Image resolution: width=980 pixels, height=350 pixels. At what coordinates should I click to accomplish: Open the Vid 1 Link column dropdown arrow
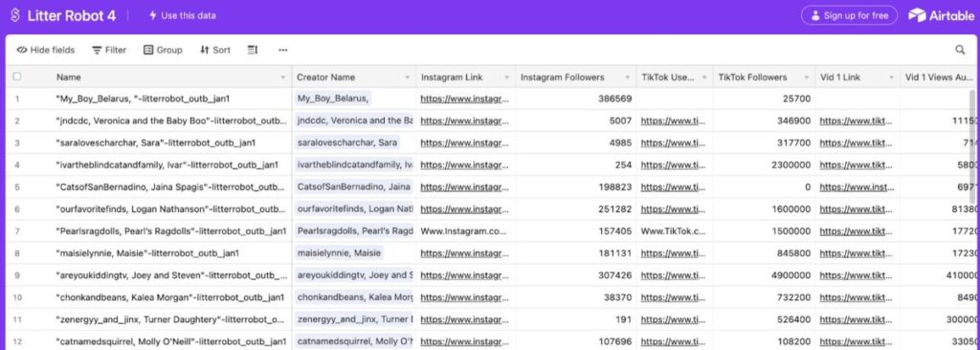[891, 77]
